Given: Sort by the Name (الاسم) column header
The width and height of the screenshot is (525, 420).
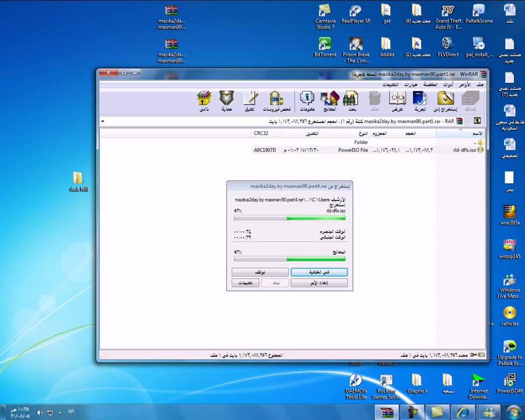Looking at the screenshot, I should tap(461, 134).
